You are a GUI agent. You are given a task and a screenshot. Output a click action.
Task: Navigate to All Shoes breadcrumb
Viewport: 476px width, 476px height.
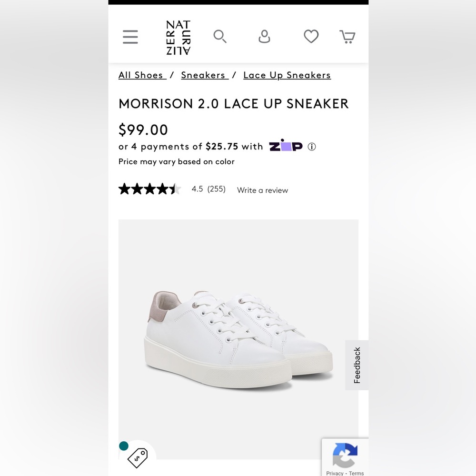click(x=141, y=75)
